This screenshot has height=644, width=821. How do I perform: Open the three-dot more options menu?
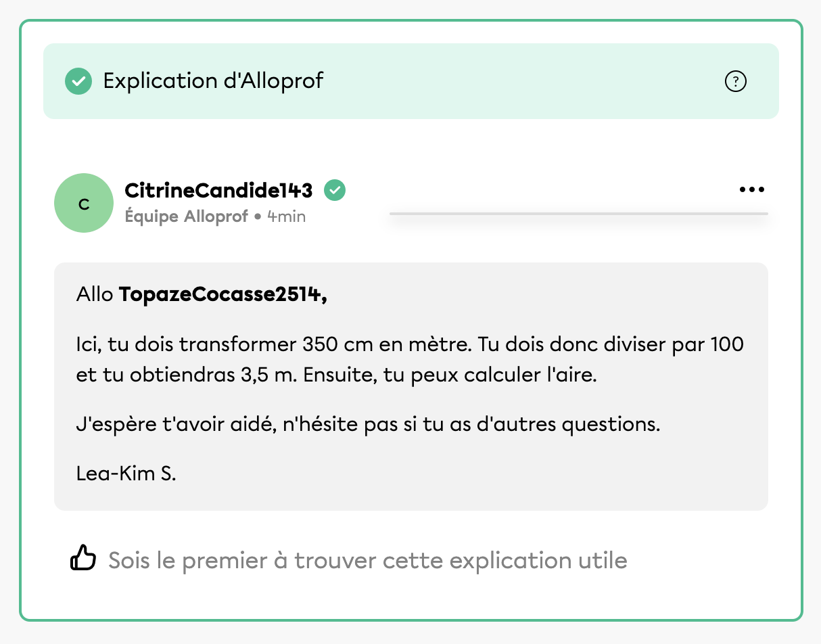(x=751, y=189)
